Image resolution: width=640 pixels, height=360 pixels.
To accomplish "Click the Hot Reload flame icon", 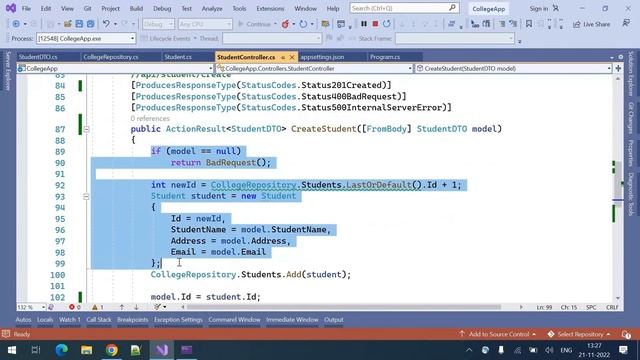I will pos(285,24).
